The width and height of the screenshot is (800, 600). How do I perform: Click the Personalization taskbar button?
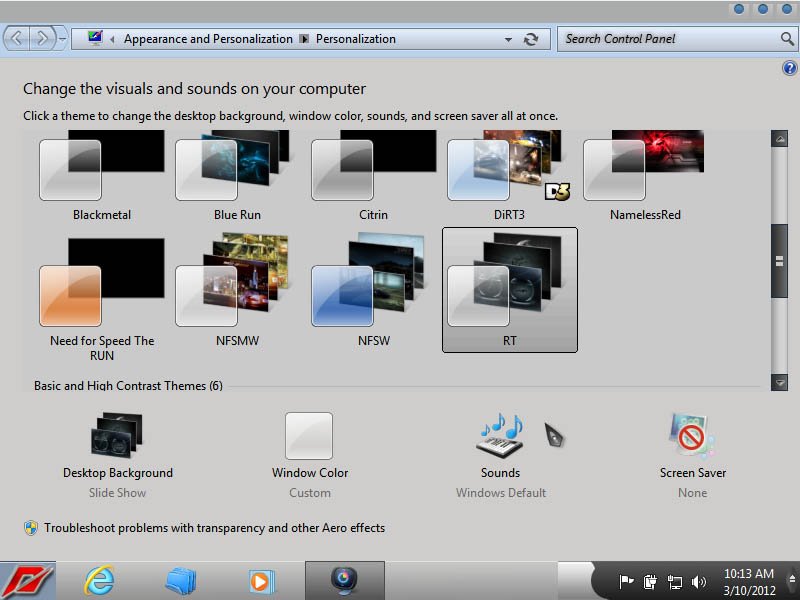point(345,581)
